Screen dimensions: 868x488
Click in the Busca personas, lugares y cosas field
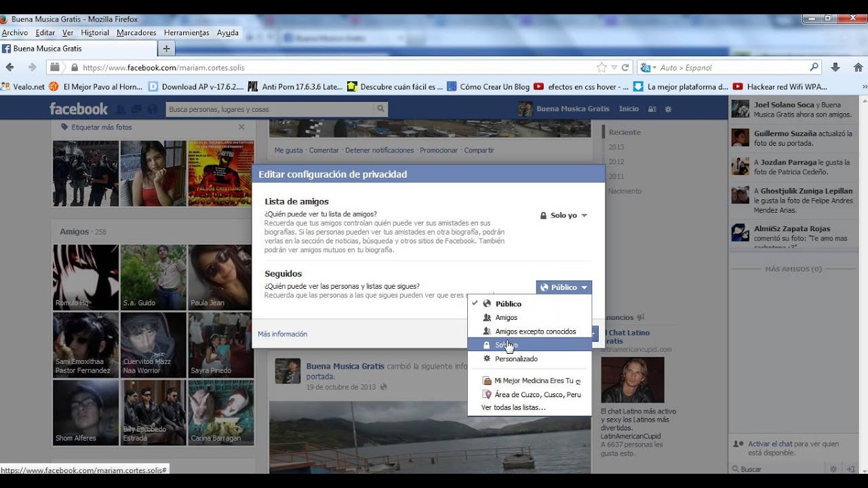coord(270,108)
